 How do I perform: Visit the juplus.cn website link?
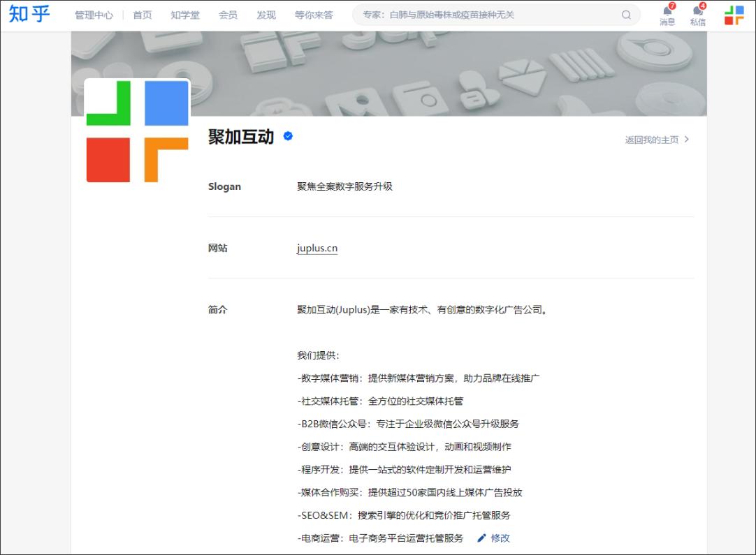tap(316, 248)
